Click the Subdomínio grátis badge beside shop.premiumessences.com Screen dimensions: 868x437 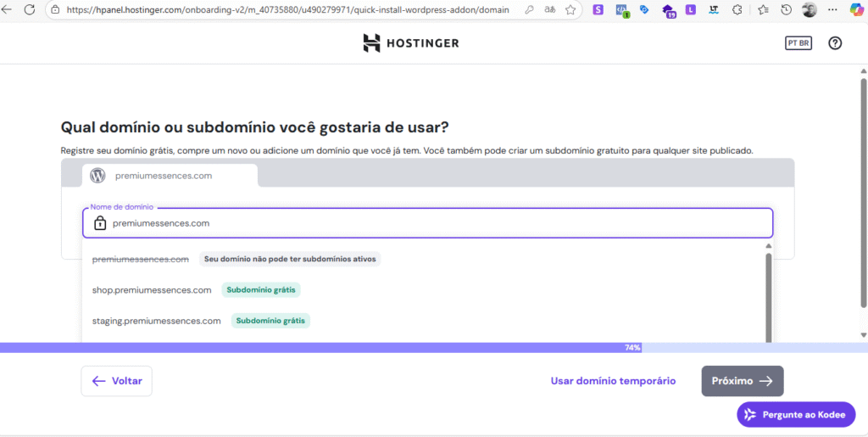[x=261, y=289]
